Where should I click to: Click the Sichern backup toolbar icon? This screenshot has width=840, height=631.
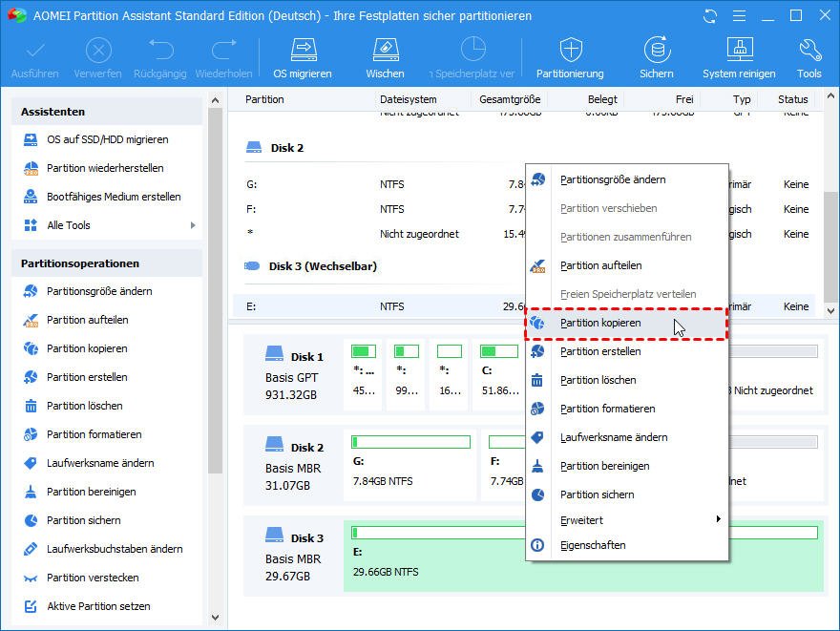[x=657, y=58]
